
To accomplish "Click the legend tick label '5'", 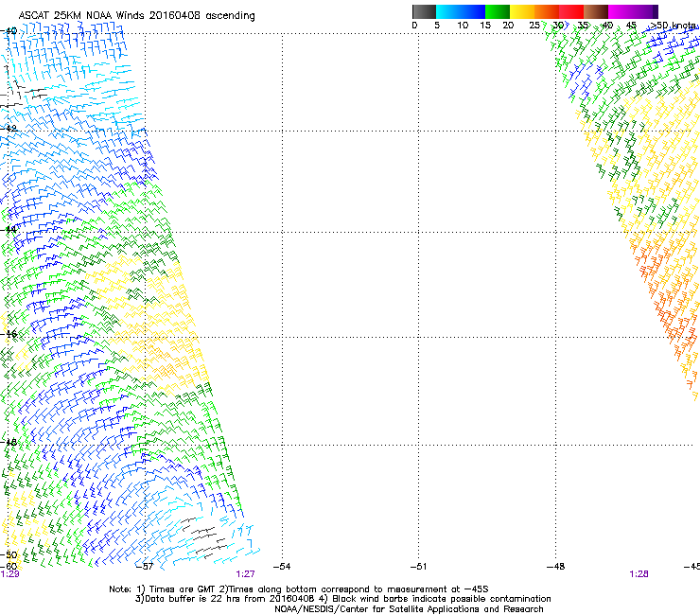I will point(437,26).
